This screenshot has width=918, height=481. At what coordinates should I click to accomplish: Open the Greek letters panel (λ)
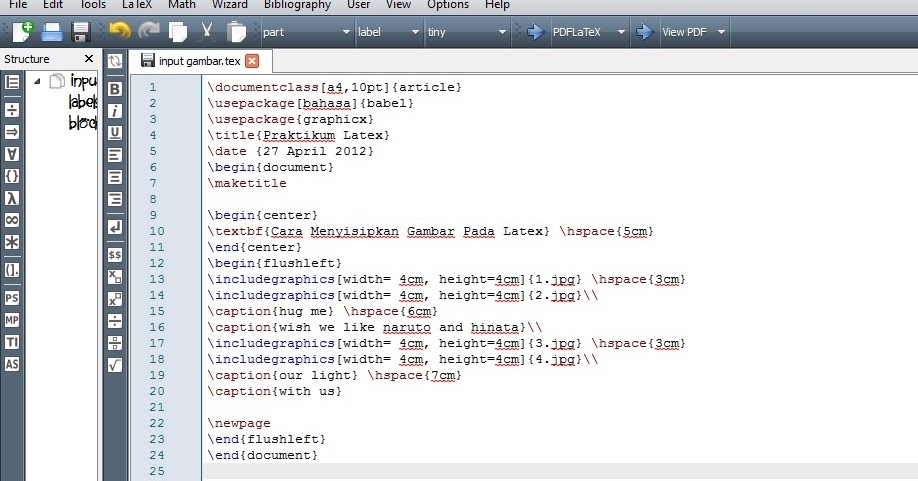[12, 198]
